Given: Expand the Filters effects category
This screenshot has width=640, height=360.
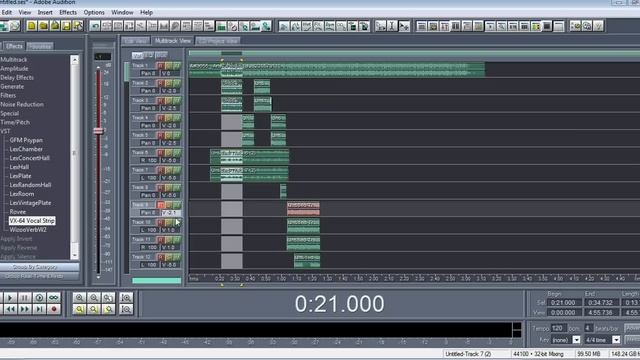Looking at the screenshot, I should point(8,96).
